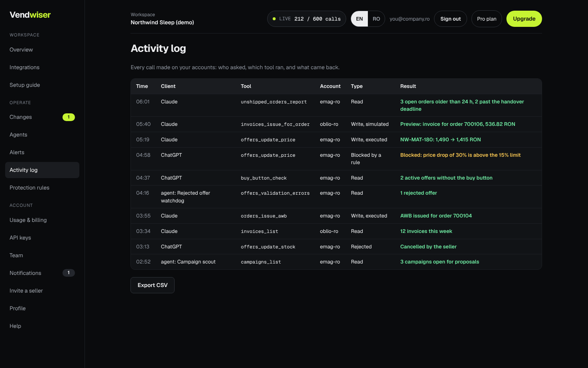This screenshot has width=588, height=368.
Task: Click result 'NW-MAT-180: 1,490 → 1,415 RON'
Action: pos(440,140)
